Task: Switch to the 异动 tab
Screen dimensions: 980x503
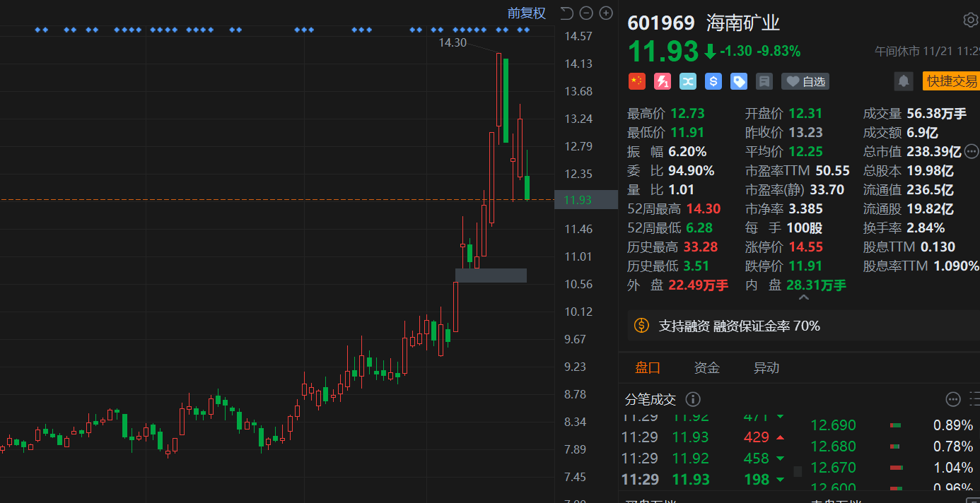Action: [x=766, y=367]
